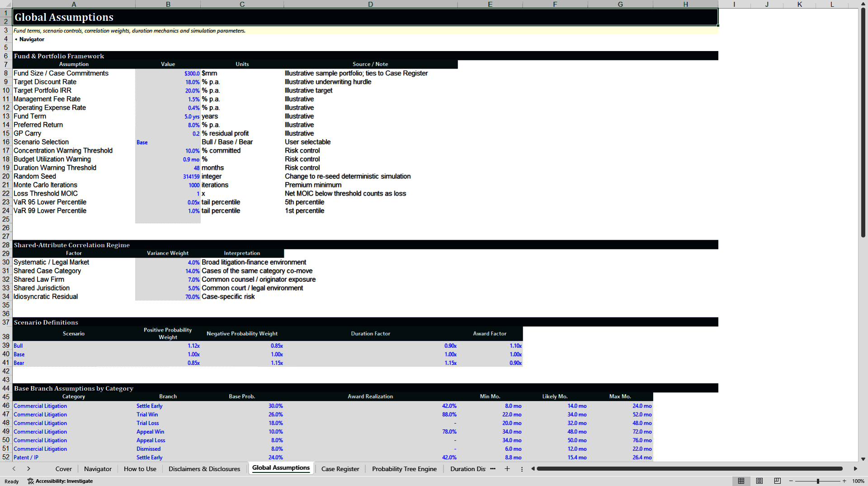Select Bull award factor 1.10x
Screen dimensions: 868x486
pos(490,346)
